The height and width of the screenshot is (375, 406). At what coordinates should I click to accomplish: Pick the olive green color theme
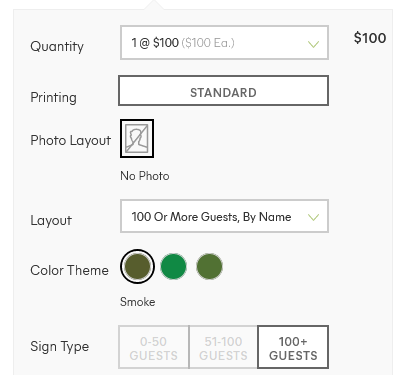pos(209,266)
